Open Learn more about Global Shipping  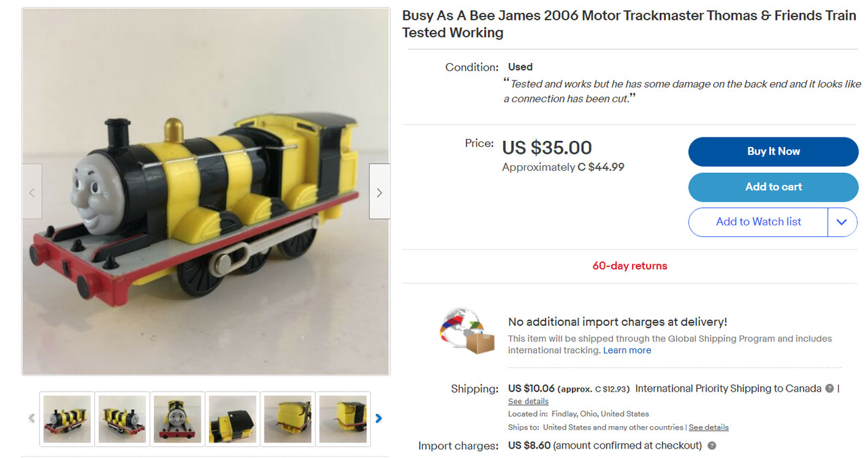coord(627,350)
